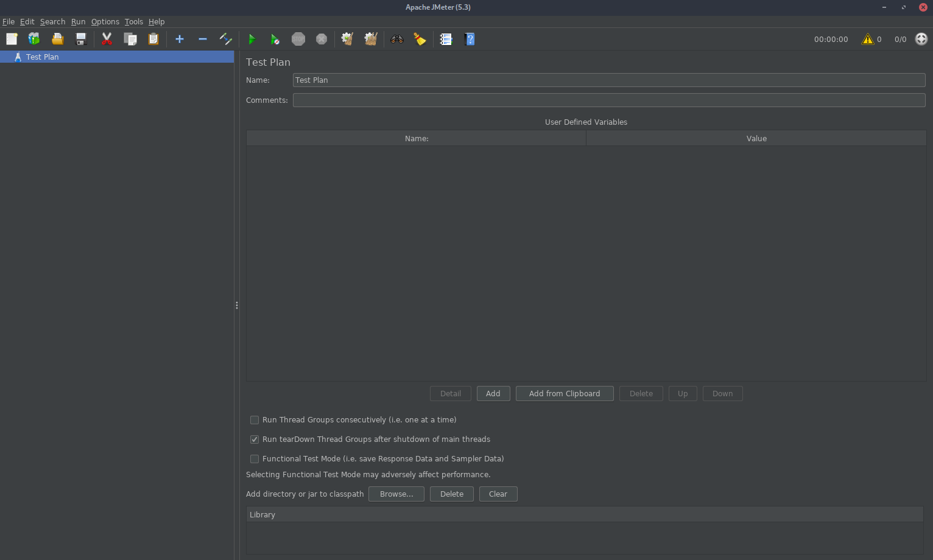The width and height of the screenshot is (933, 560).
Task: Open the Tools menu
Action: pyautogui.click(x=134, y=21)
